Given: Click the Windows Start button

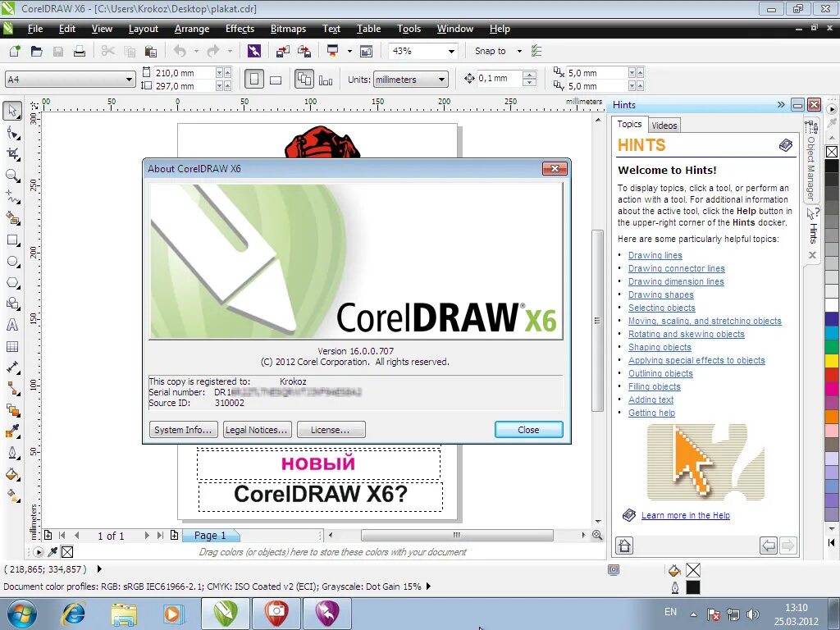Looking at the screenshot, I should click(x=22, y=614).
